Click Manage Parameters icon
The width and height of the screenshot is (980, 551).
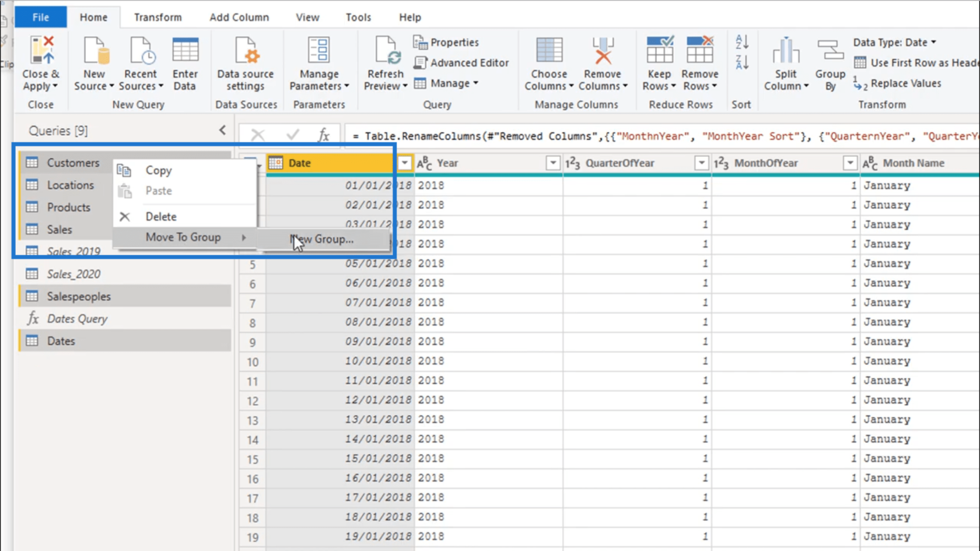point(318,50)
